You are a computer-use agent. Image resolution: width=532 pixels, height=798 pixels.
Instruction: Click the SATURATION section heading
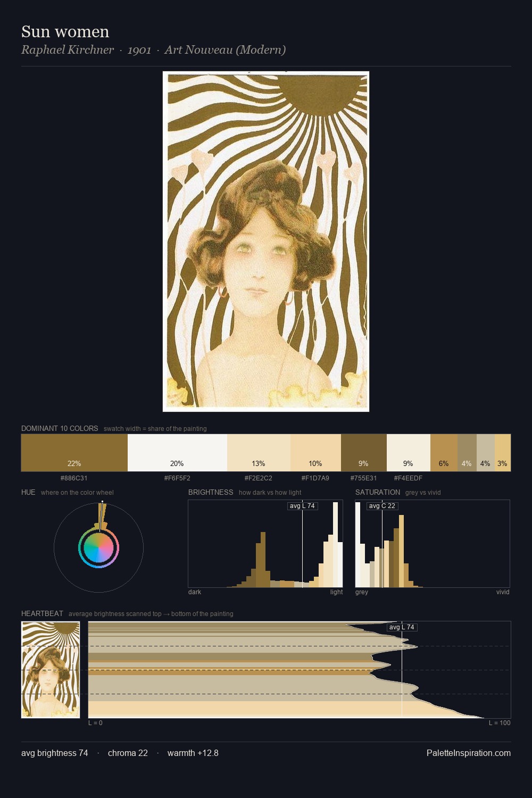coord(378,492)
